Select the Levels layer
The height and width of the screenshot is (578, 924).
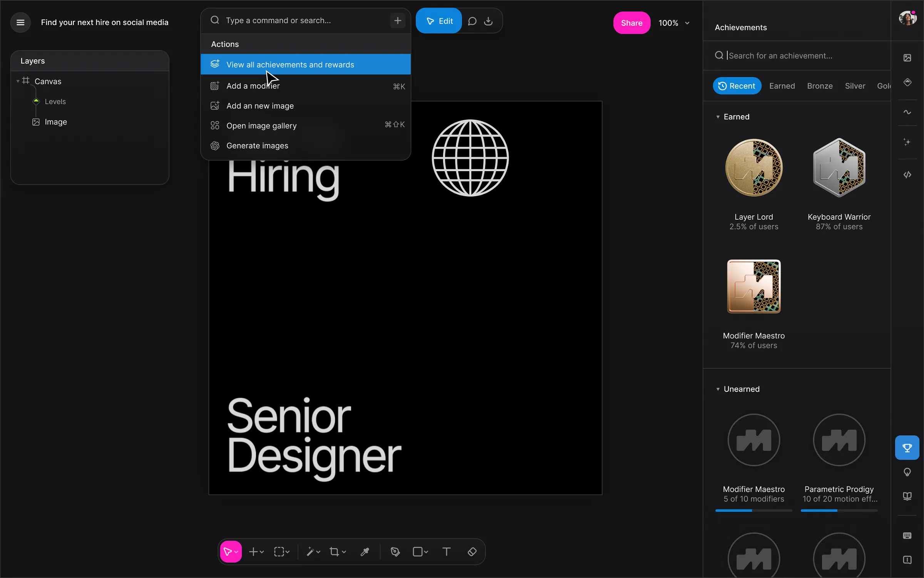tap(55, 102)
